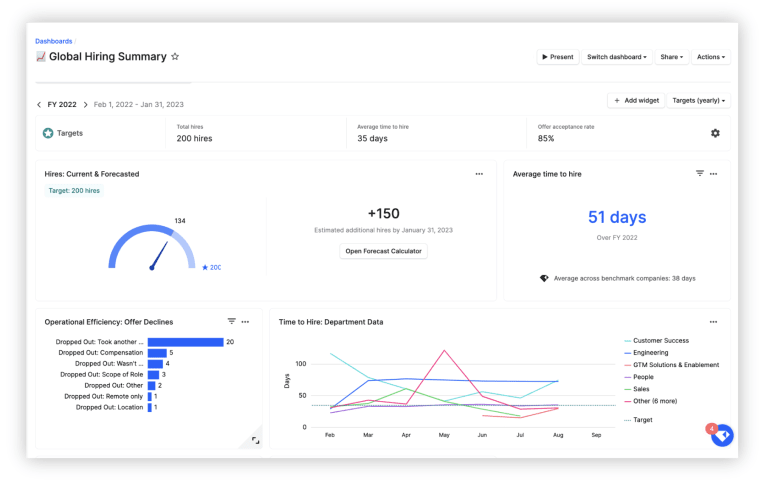767x480 pixels.
Task: Expand the Offer Declines widget corner handle
Action: coord(255,440)
